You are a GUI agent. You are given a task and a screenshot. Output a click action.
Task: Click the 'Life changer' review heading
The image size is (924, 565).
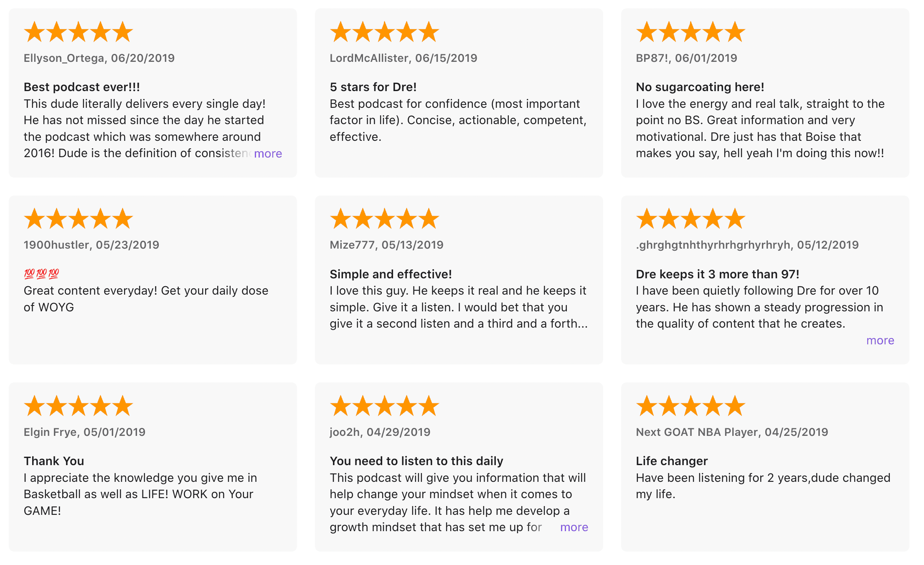672,461
